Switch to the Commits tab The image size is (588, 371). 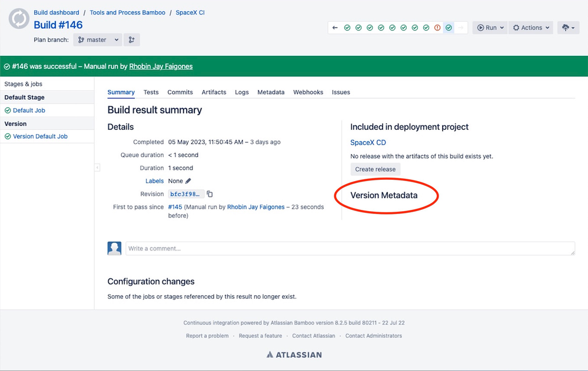[180, 92]
